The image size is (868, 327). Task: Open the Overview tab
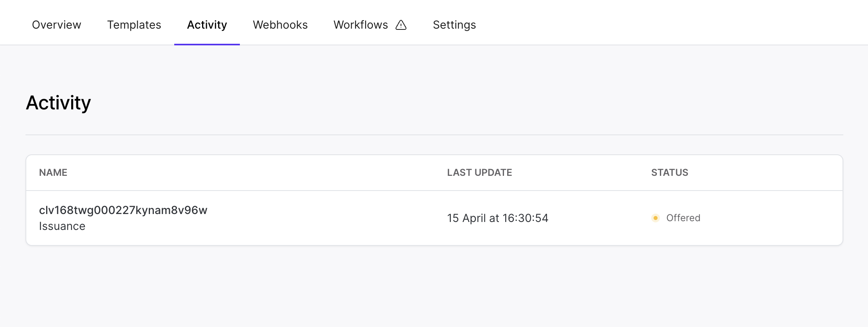click(56, 25)
